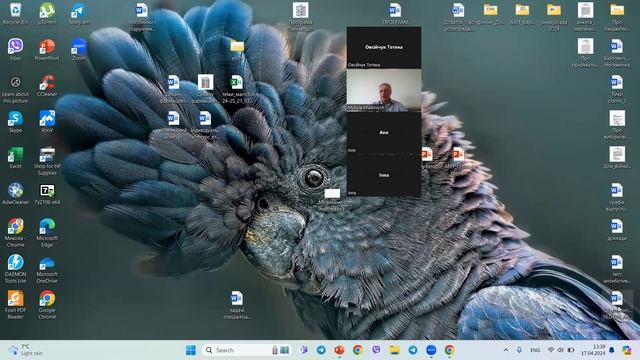Open the weather widget showing Light rain

tap(26, 350)
